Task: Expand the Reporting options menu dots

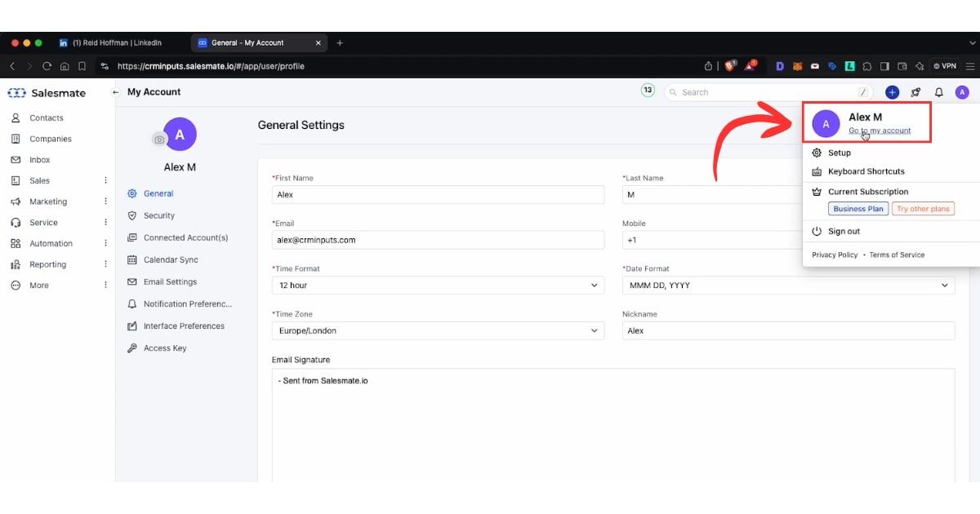Action: coord(105,264)
